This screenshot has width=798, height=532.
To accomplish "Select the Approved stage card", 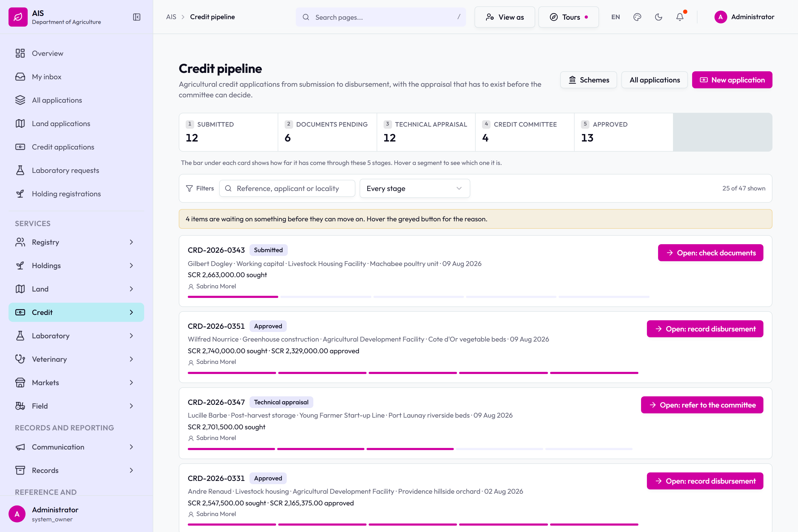I will pyautogui.click(x=624, y=132).
